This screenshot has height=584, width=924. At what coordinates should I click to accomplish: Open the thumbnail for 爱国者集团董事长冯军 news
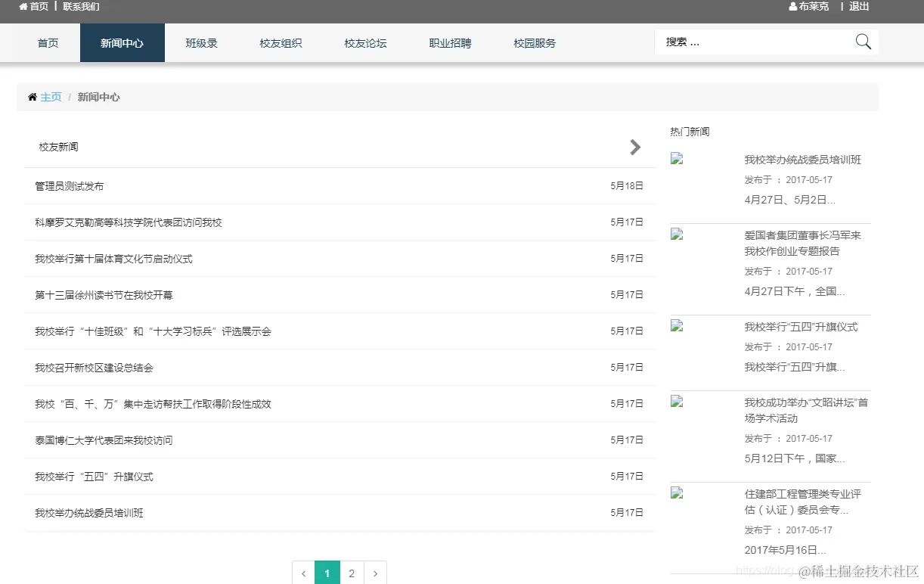point(677,234)
